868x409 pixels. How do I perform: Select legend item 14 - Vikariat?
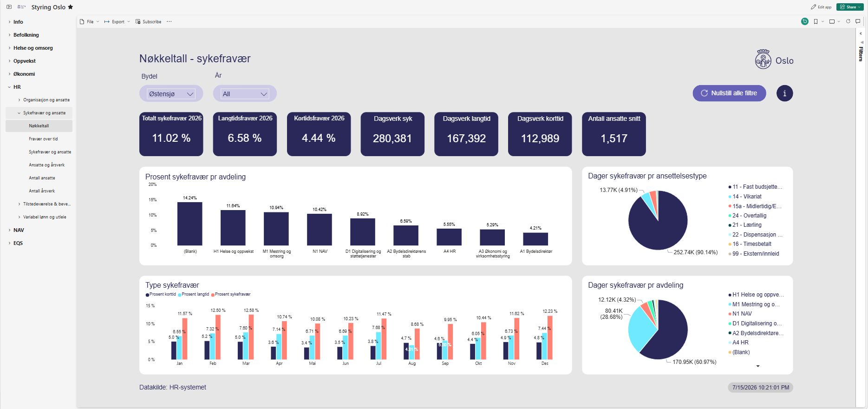[x=745, y=197]
